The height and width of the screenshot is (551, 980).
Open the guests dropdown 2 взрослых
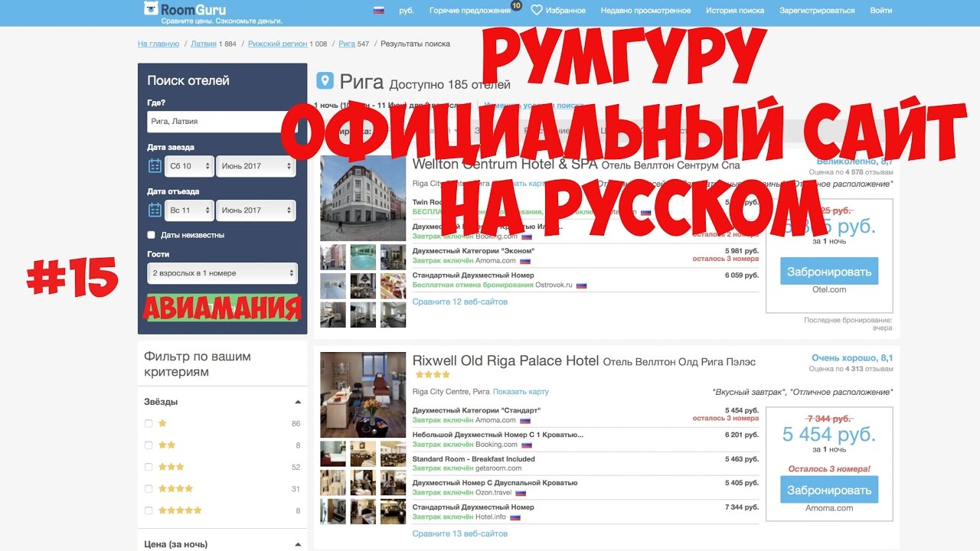click(x=222, y=273)
